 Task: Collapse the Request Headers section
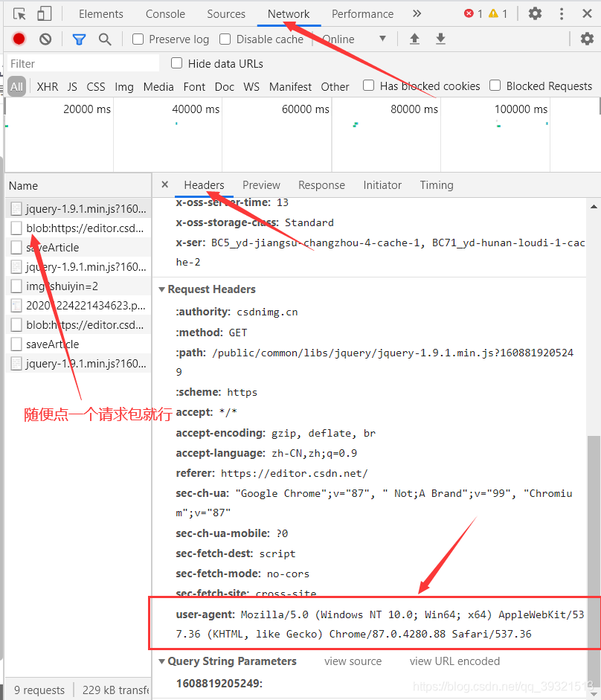(x=161, y=289)
